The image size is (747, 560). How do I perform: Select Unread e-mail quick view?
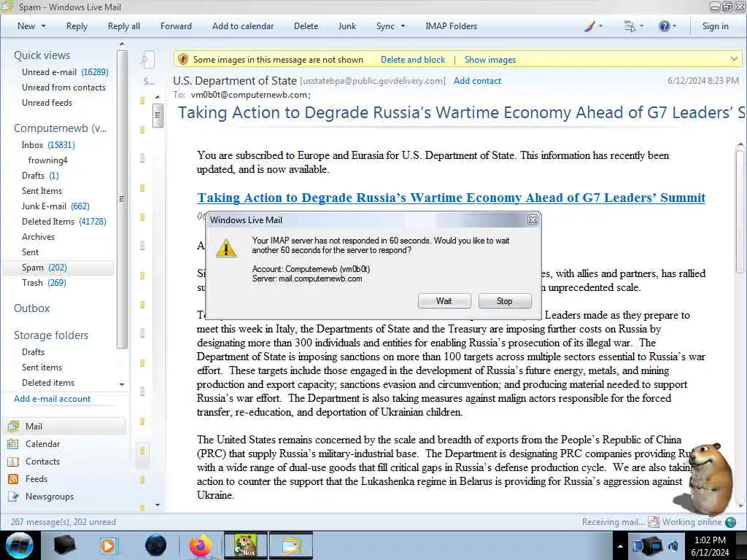coord(65,72)
